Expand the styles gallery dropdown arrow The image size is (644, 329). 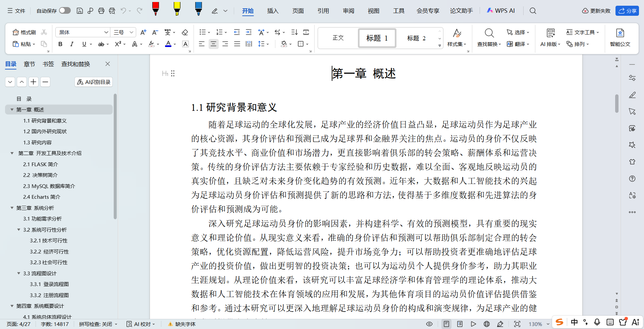pos(439,45)
